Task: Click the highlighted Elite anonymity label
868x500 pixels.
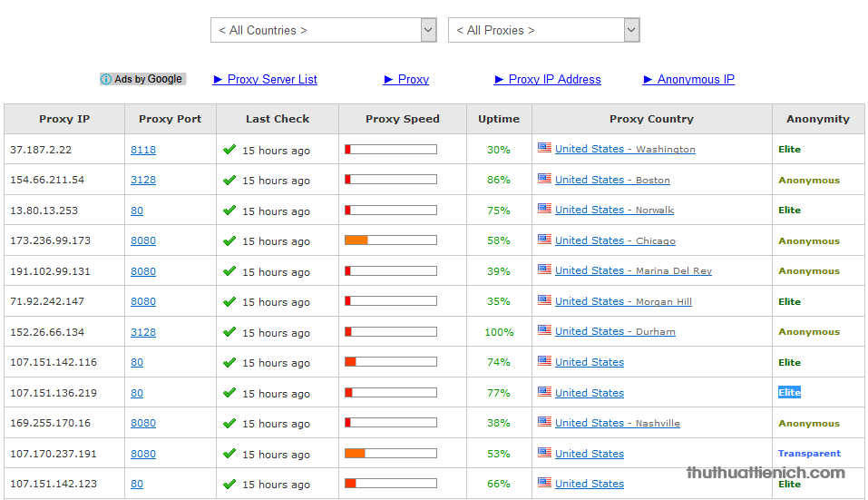Action: (x=789, y=393)
